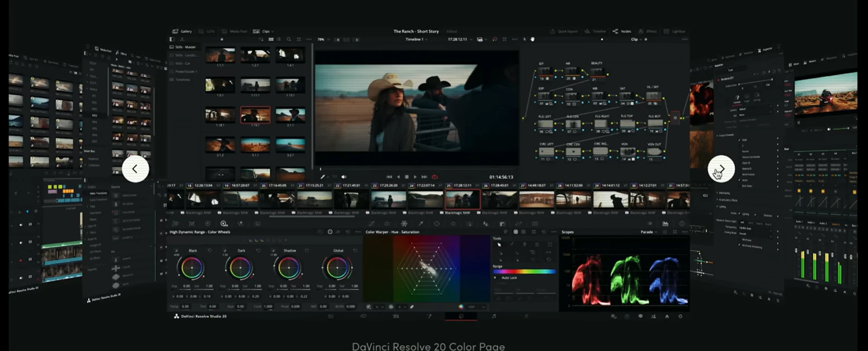
Task: Click the viewer eyedropper qualifier tool
Action: coord(323,177)
